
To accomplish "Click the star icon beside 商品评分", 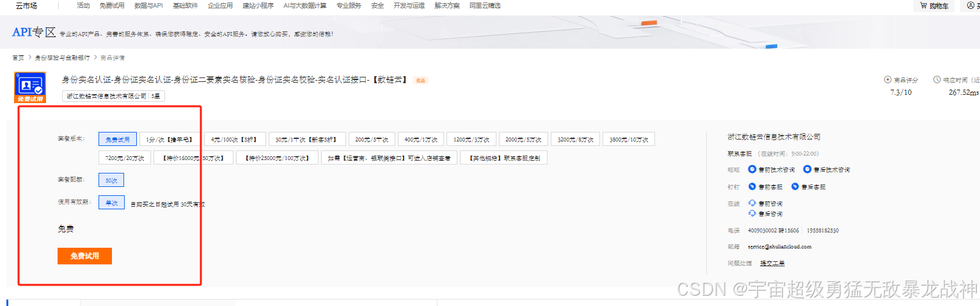I will click(887, 80).
